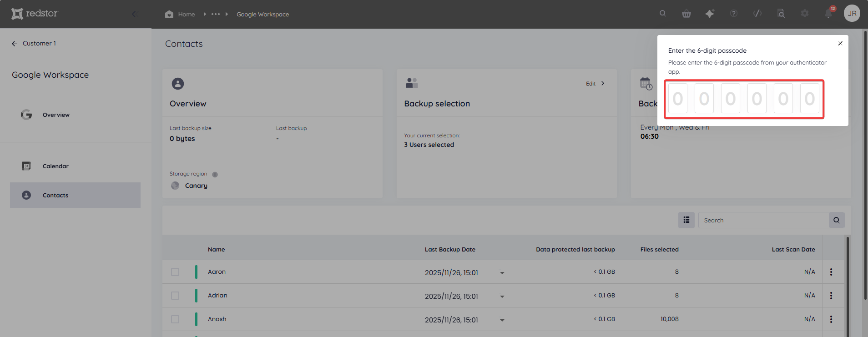Viewport: 868px width, 337px height.
Task: Click the page vertical scrollbar
Action: [x=865, y=165]
